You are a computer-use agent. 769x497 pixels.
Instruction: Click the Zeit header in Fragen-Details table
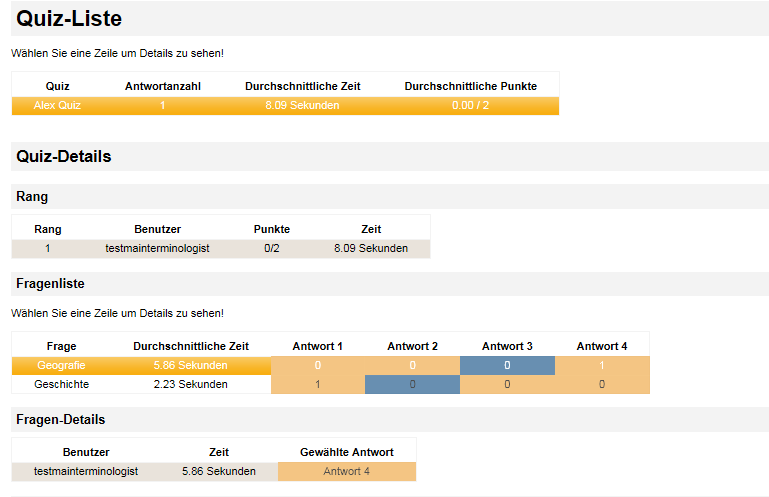pyautogui.click(x=219, y=452)
